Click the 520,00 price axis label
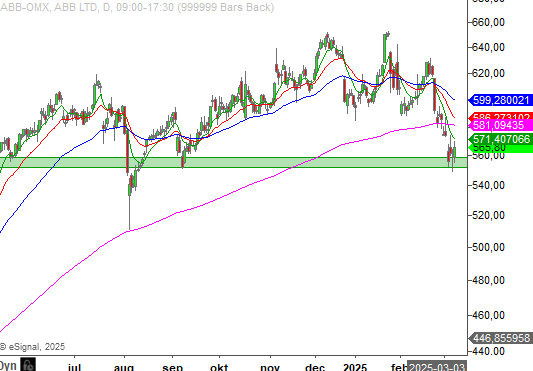Screen dimensions: 533x371 pyautogui.click(x=488, y=215)
